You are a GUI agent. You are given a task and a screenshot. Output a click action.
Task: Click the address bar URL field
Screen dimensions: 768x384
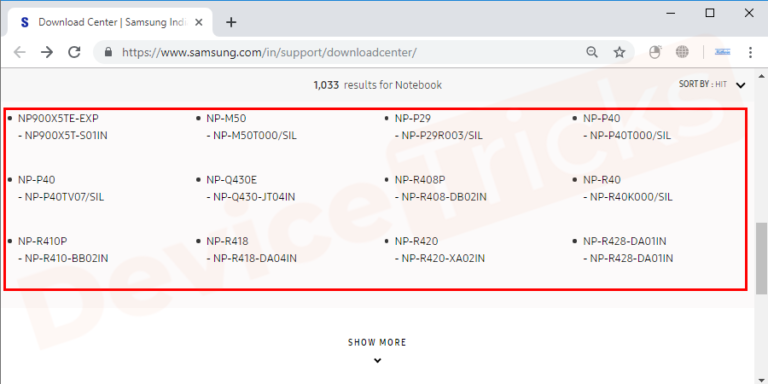coord(343,52)
